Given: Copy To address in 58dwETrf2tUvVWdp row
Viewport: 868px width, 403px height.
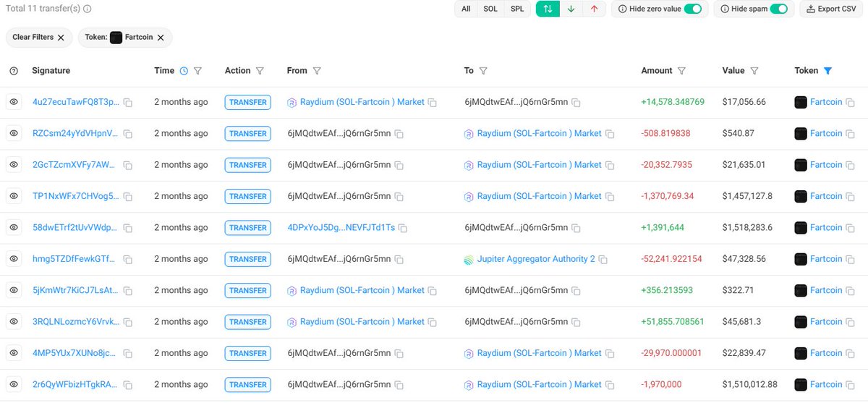Looking at the screenshot, I should pos(576,228).
